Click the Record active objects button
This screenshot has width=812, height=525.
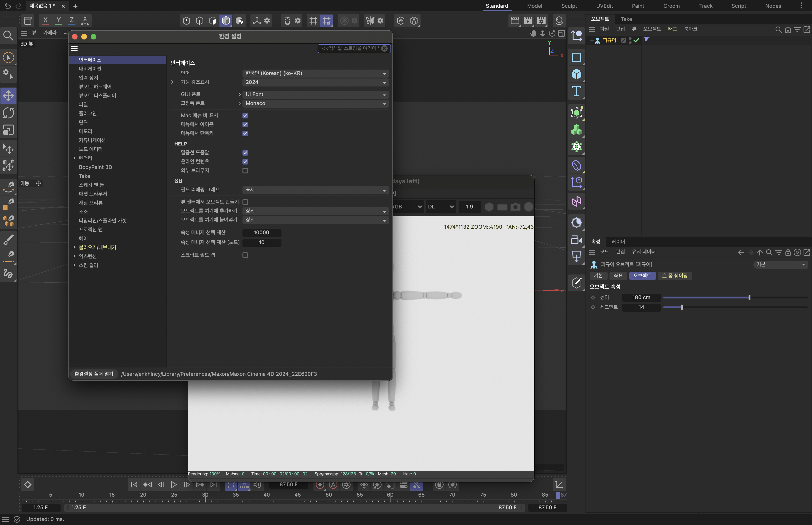[x=320, y=484]
